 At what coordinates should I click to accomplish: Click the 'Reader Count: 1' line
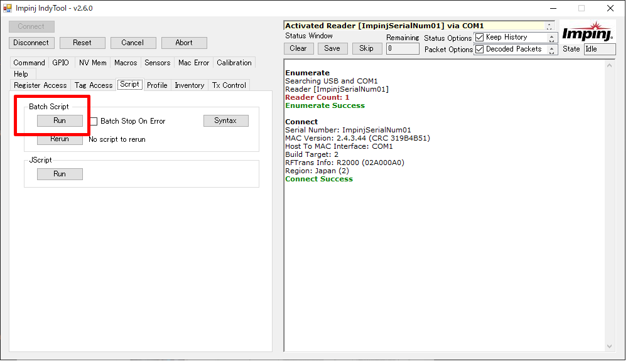click(318, 98)
